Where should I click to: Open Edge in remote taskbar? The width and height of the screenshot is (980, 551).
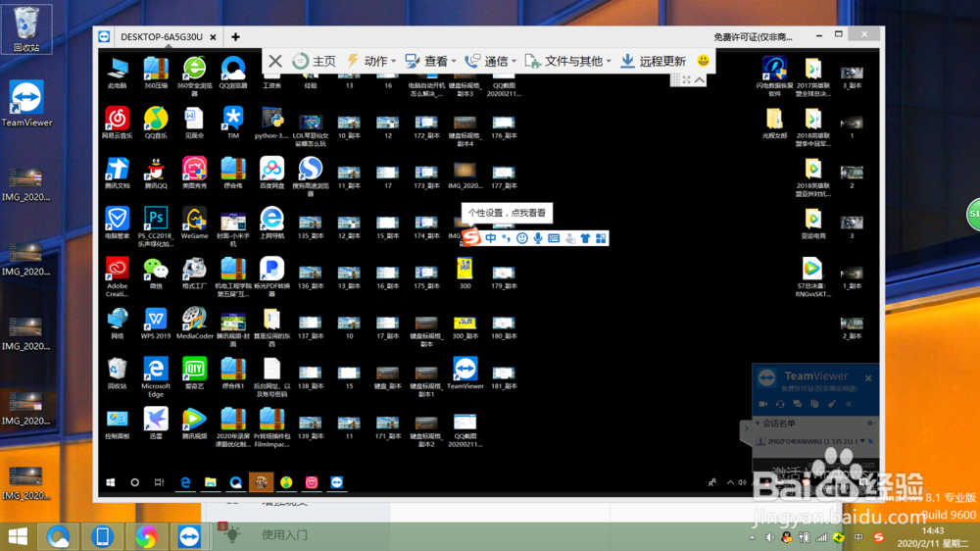point(185,482)
